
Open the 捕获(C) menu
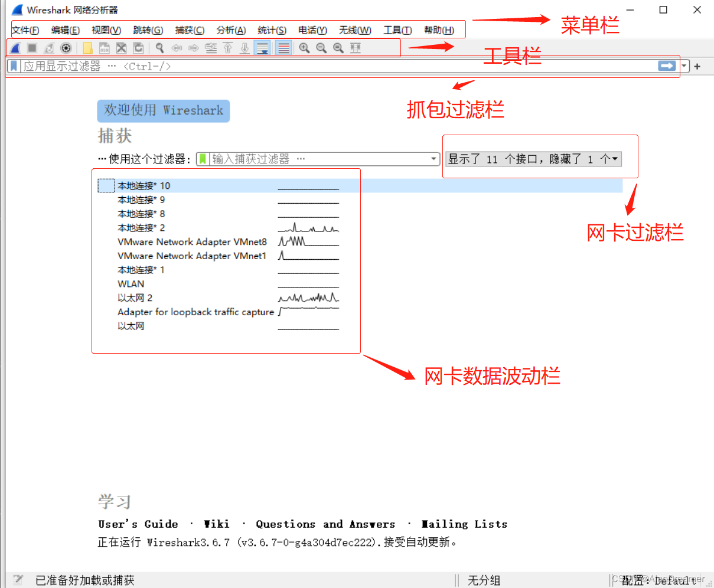190,30
